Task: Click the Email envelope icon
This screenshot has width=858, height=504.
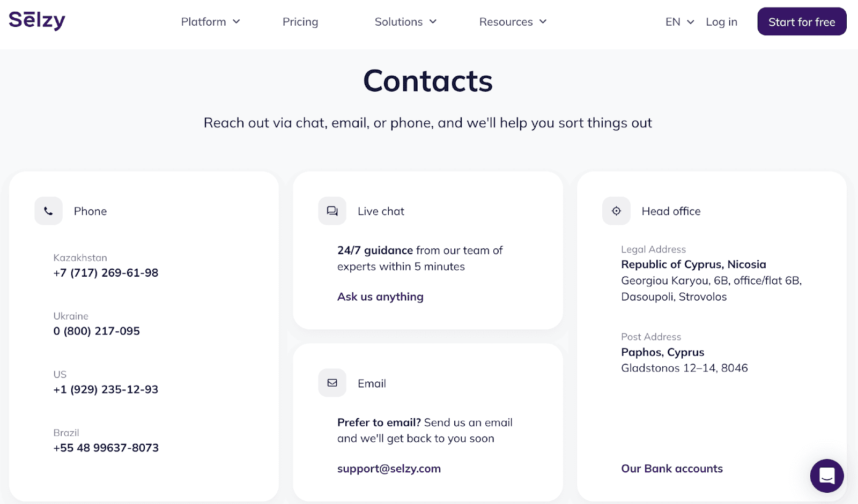Action: coord(332,383)
